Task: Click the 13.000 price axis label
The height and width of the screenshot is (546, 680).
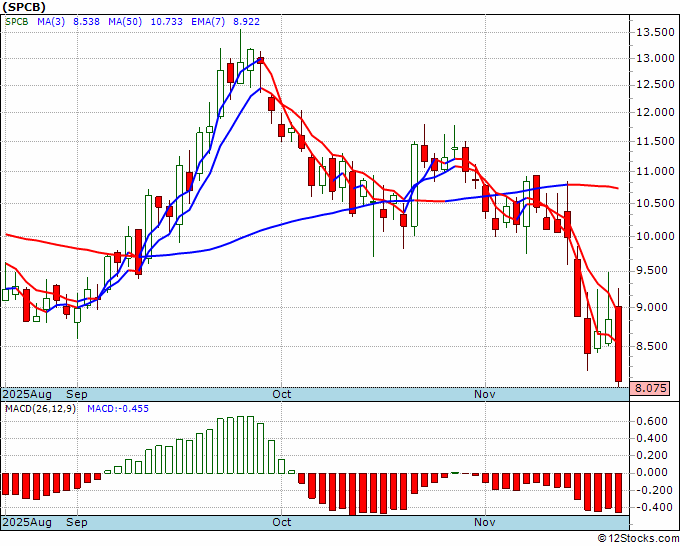Action: [655, 59]
